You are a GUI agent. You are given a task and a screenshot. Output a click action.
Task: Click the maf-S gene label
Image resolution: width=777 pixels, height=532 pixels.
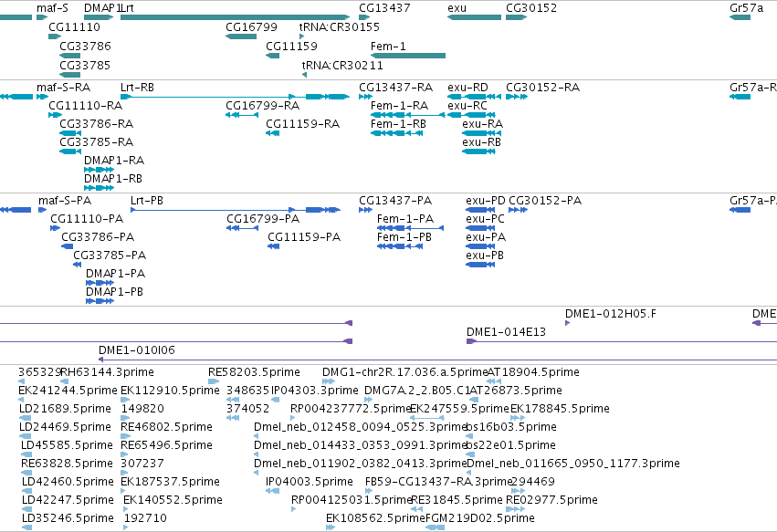52,8
